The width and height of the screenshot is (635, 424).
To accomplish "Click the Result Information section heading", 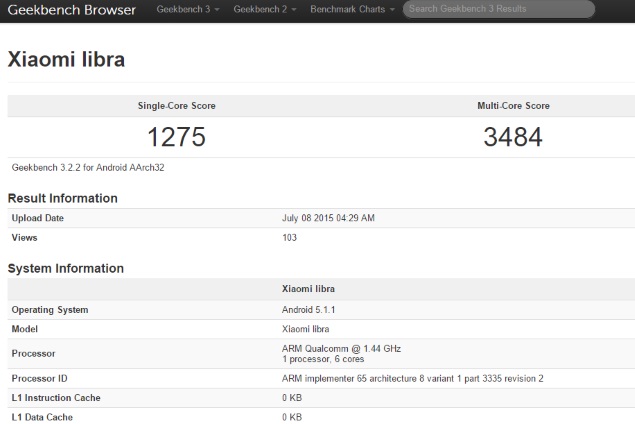I will click(63, 198).
